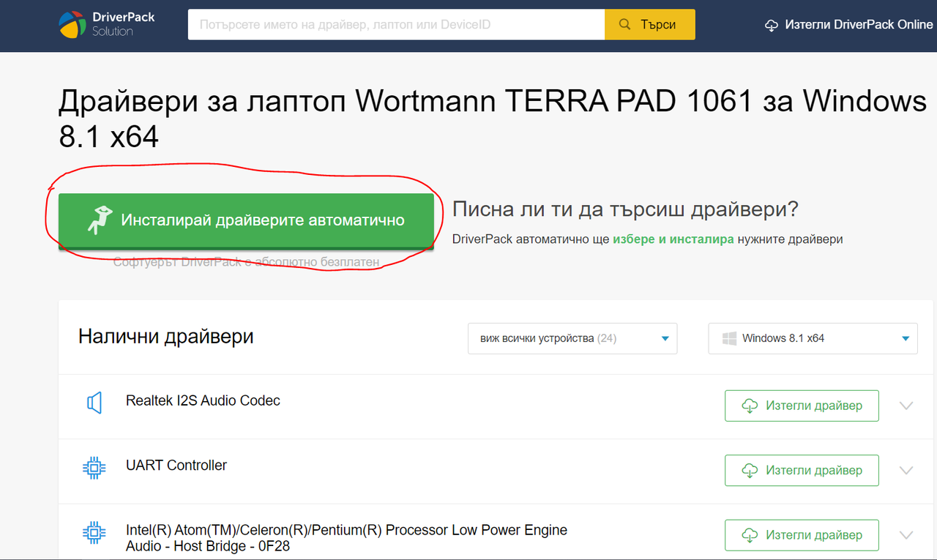The height and width of the screenshot is (560, 937).
Task: Follow the 'избере и инсталира' green link
Action: [673, 239]
